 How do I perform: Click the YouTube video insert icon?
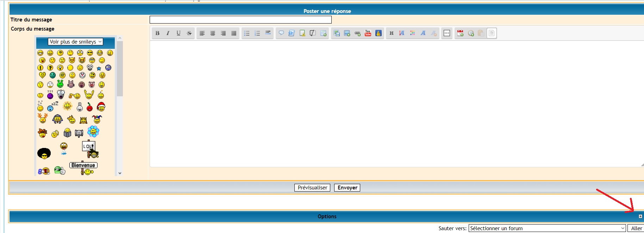pos(368,33)
